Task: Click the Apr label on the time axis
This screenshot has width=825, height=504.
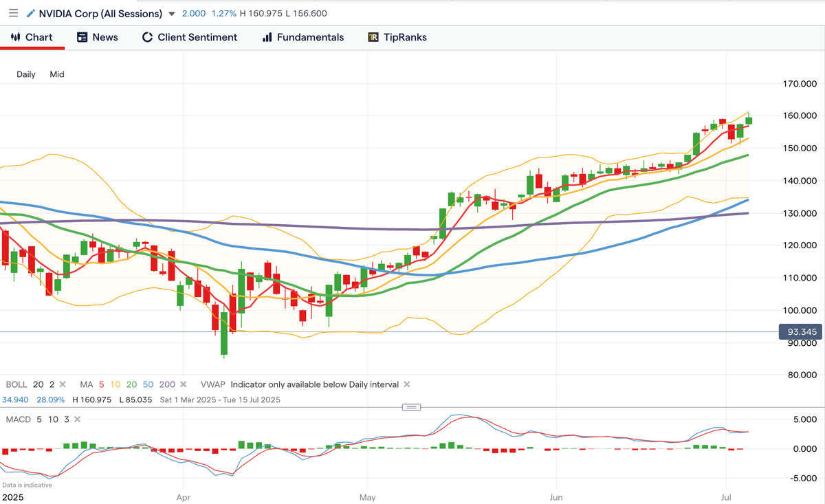Action: (x=183, y=496)
